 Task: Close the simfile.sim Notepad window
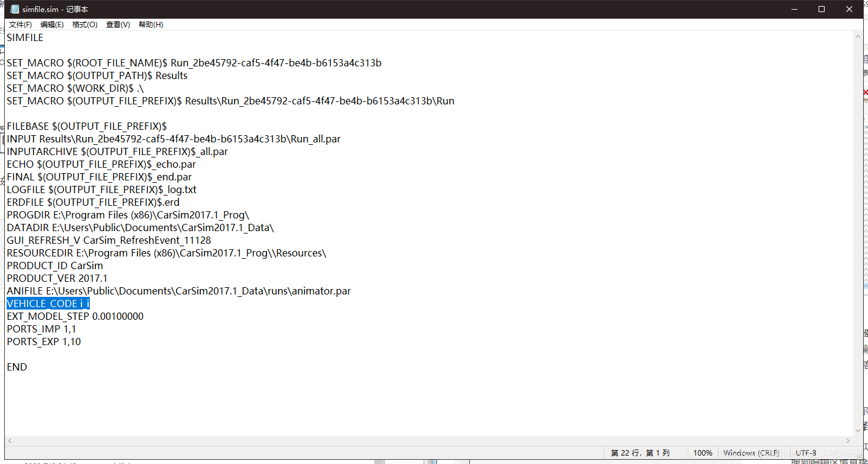(x=849, y=9)
